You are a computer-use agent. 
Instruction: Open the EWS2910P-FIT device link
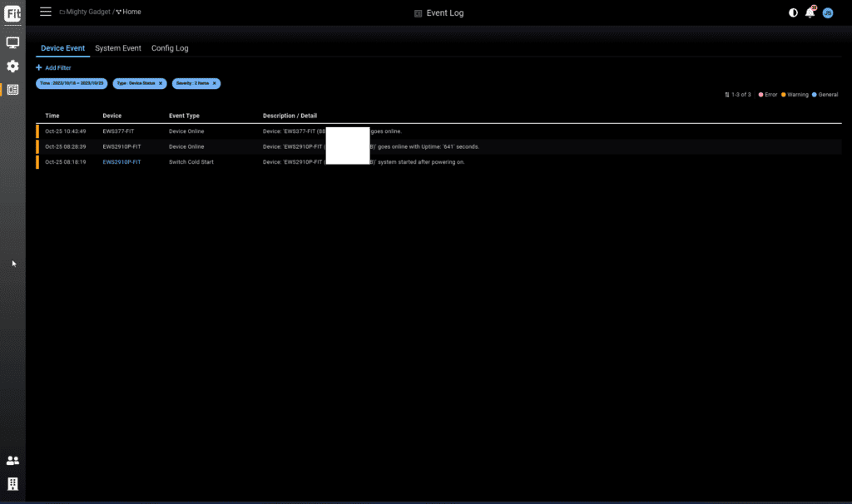point(121,162)
